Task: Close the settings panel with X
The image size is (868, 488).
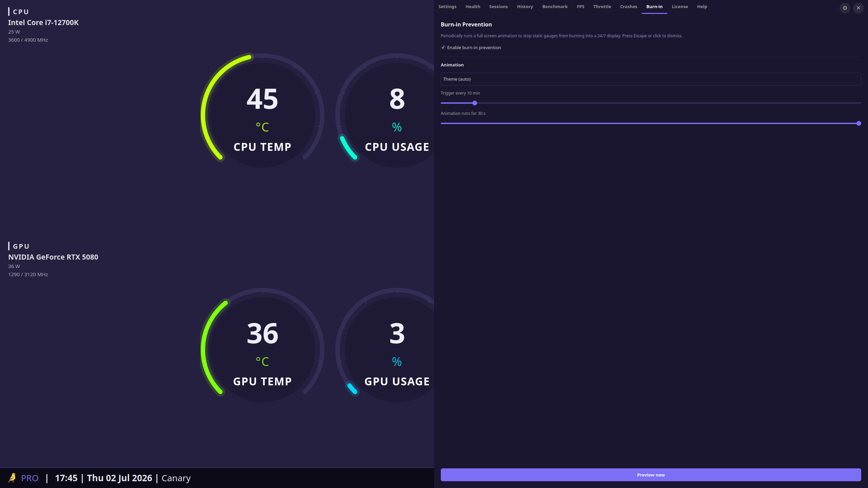Action: [859, 8]
